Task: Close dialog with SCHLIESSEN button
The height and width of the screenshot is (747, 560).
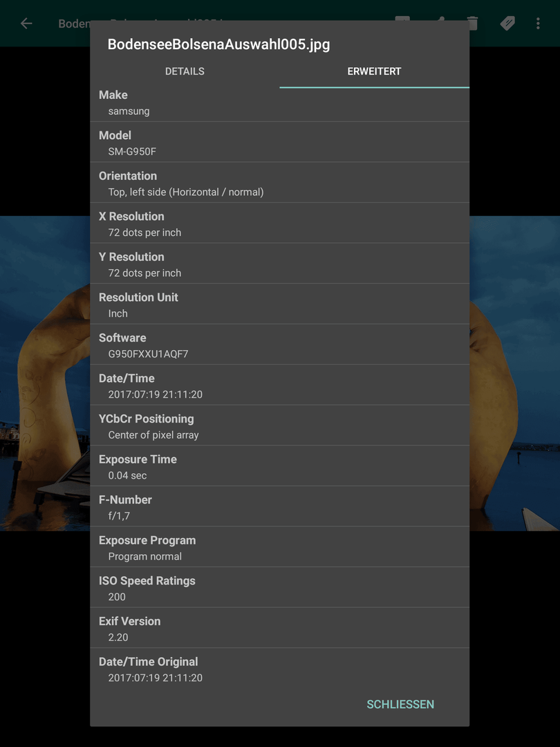Action: click(x=400, y=705)
